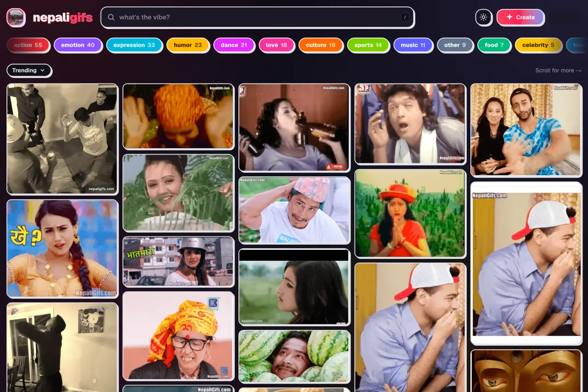Open the yellow turban glasses character GIF

(x=179, y=336)
